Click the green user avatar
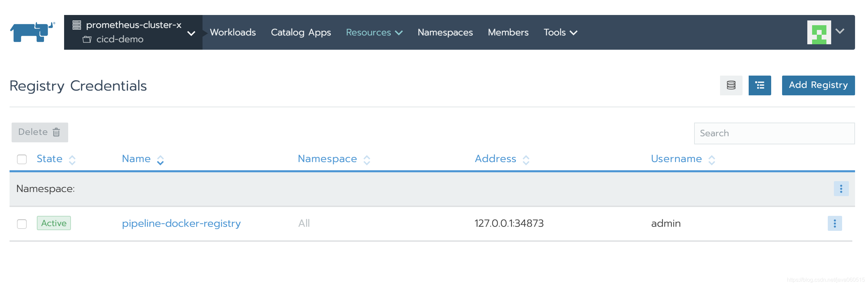The width and height of the screenshot is (868, 286). tap(819, 32)
